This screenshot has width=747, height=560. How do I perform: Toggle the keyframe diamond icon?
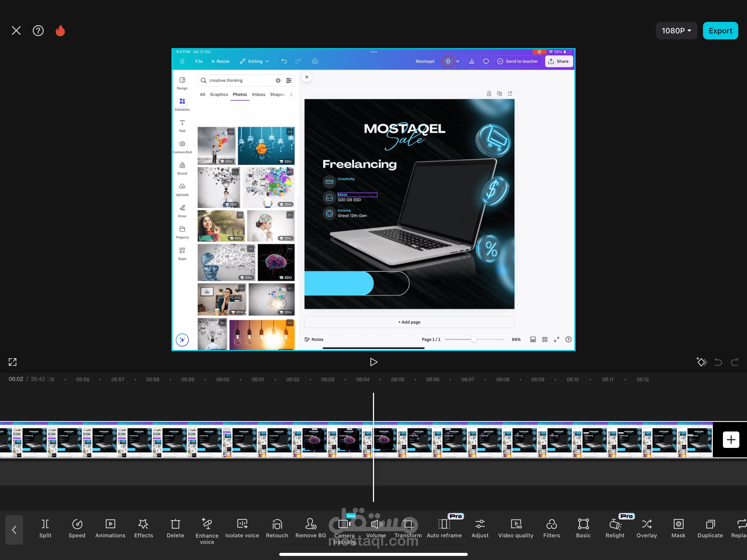pos(701,362)
